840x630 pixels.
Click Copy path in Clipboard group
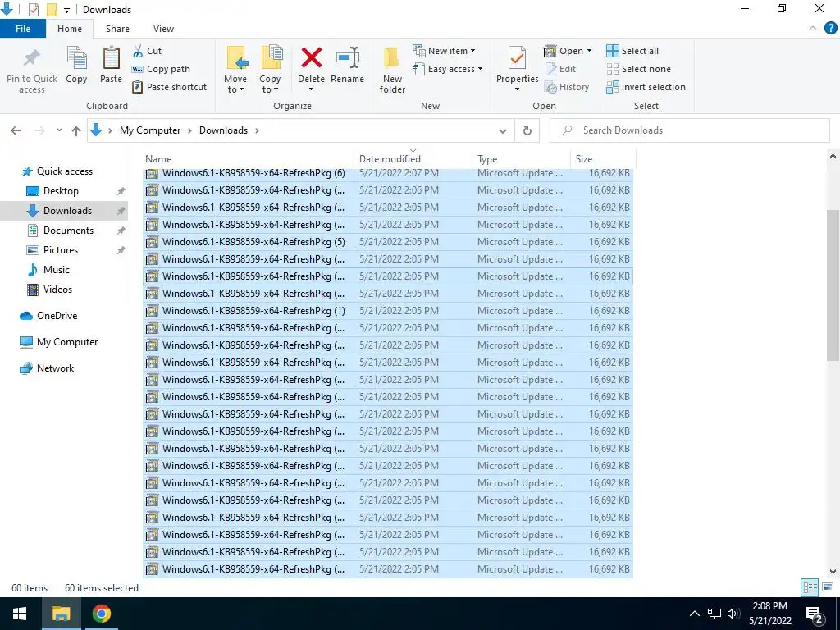pos(162,69)
